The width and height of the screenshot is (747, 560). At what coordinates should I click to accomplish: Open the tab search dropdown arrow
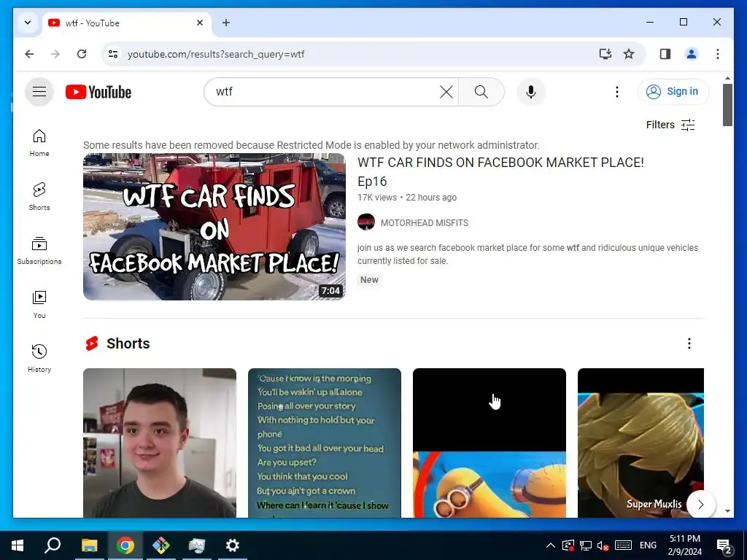pos(28,23)
